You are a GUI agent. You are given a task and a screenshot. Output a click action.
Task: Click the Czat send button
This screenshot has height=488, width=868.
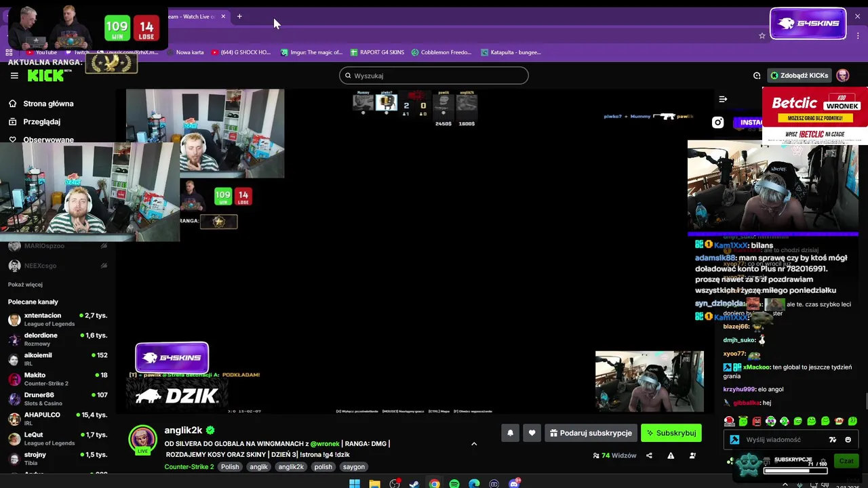coord(846,461)
